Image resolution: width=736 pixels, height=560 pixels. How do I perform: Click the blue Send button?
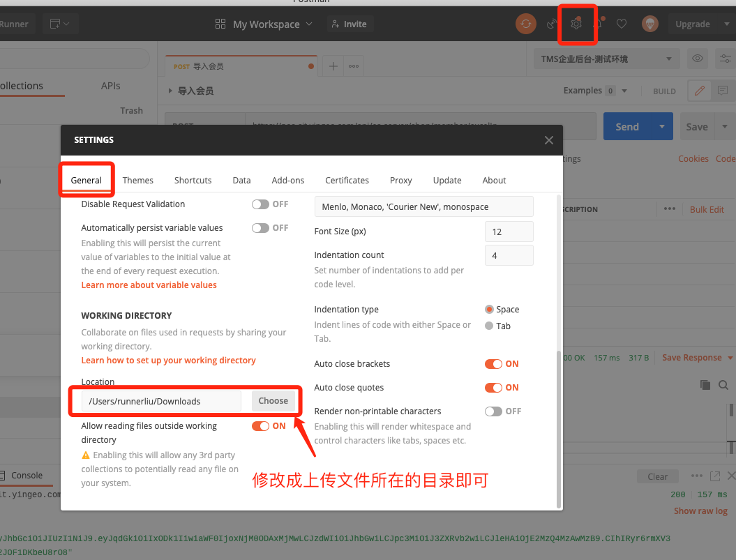pos(627,126)
